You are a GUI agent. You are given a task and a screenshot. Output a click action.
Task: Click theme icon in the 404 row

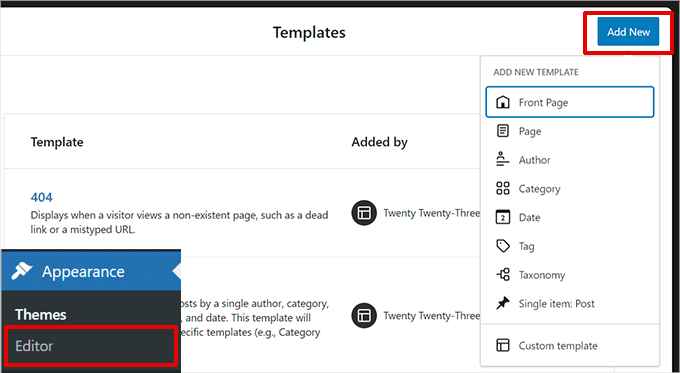[364, 213]
